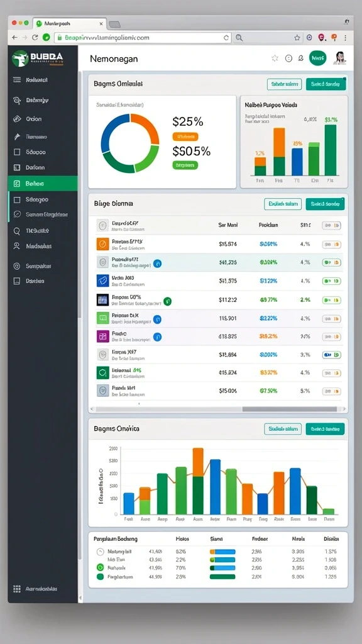
Task: Toggle the switch on the $41,235 row
Action: coord(332,262)
